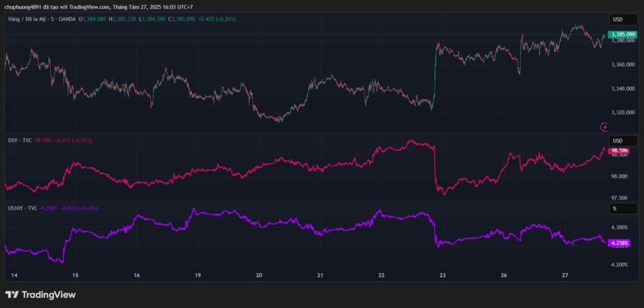Screen dimensions: 644x308
Task: Click date 23 on the time axis
Action: click(442, 275)
